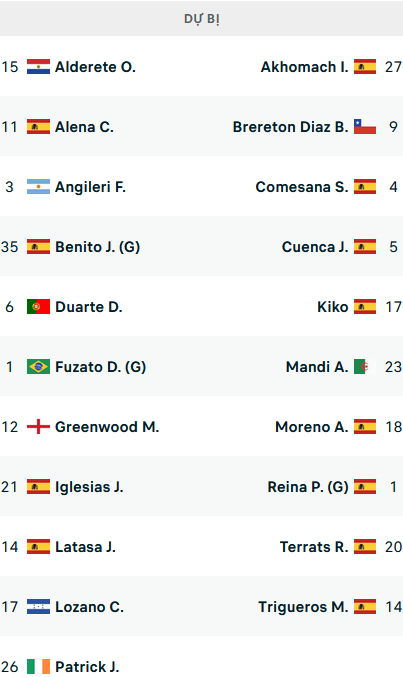Click the Argentina flag beside Angileri F.

tap(38, 187)
